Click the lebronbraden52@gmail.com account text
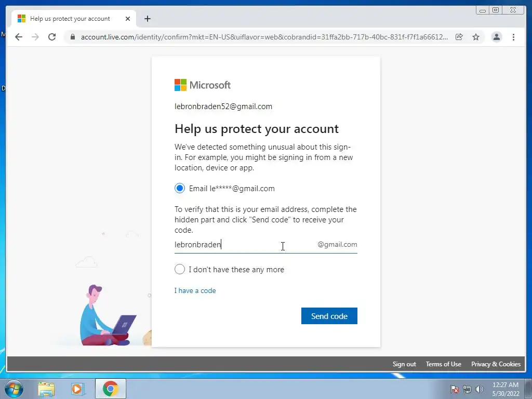Viewport: 532px width, 399px height. pos(223,106)
